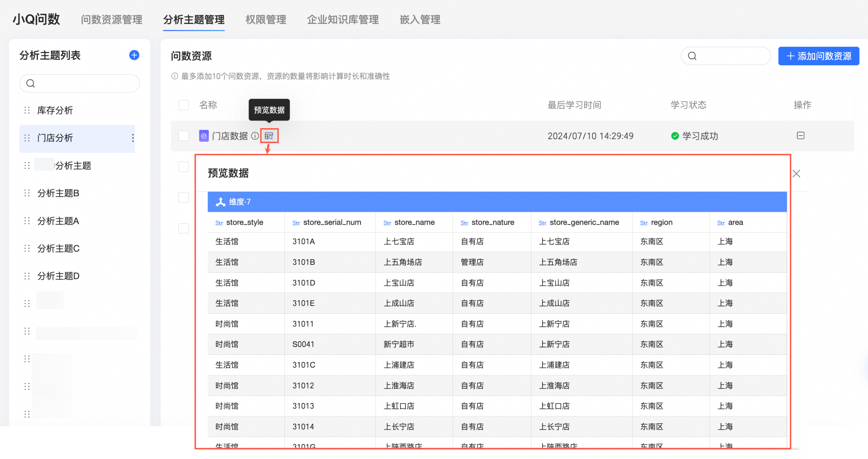Click Str type icon of region column
Screen dimensions: 868x459
644,223
